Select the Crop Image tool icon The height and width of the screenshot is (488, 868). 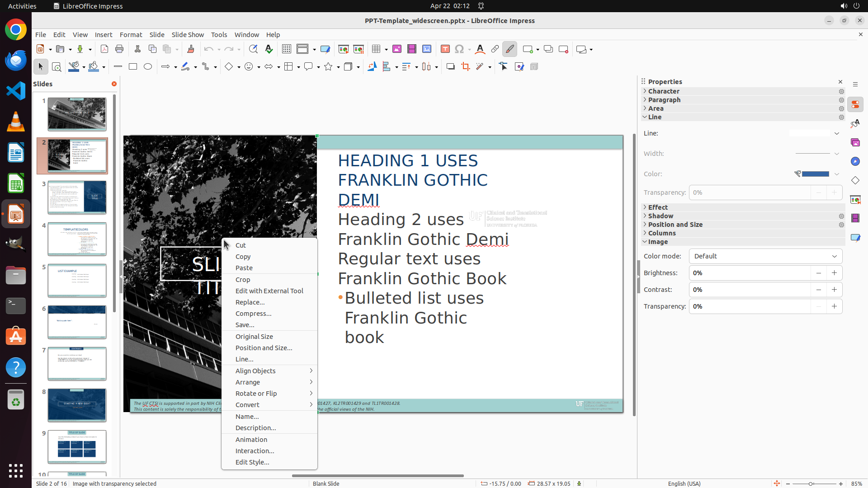(465, 67)
